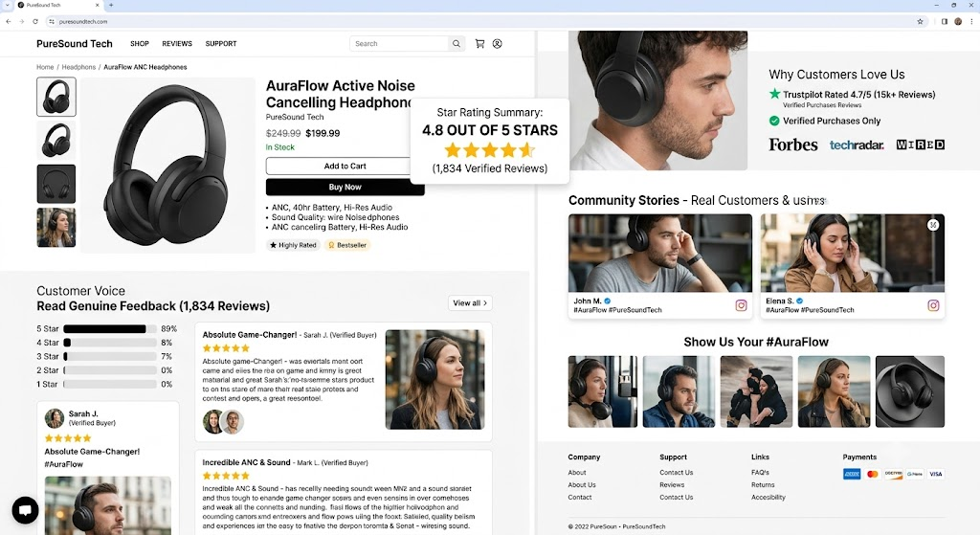Bookmark page with star icon
Viewport: 980px width, 535px height.
click(x=920, y=21)
